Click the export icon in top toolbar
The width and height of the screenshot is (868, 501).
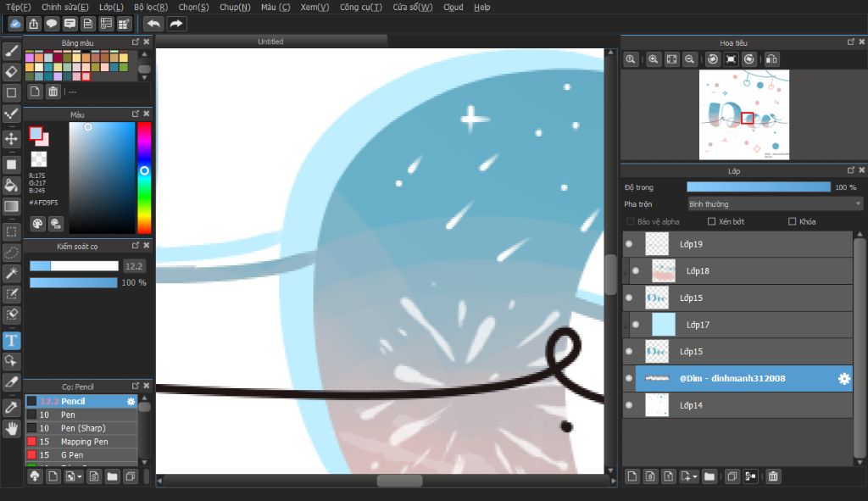coord(33,24)
